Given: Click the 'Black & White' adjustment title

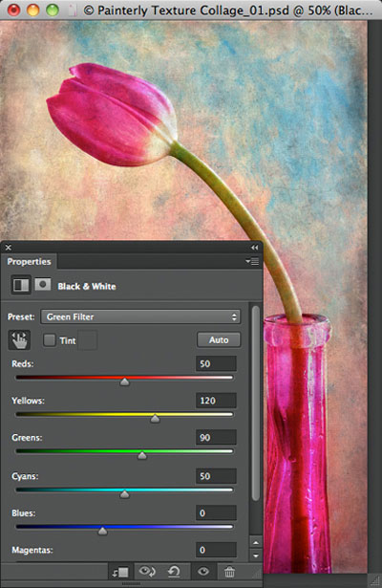Looking at the screenshot, I should click(87, 287).
